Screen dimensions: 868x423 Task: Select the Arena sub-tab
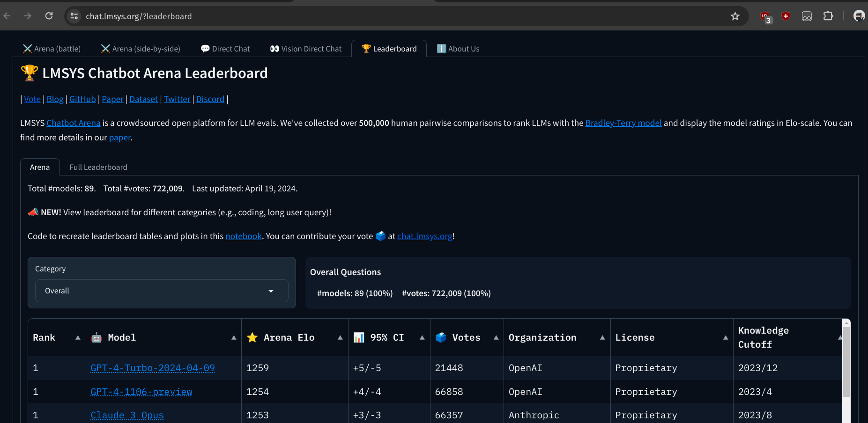click(x=40, y=167)
